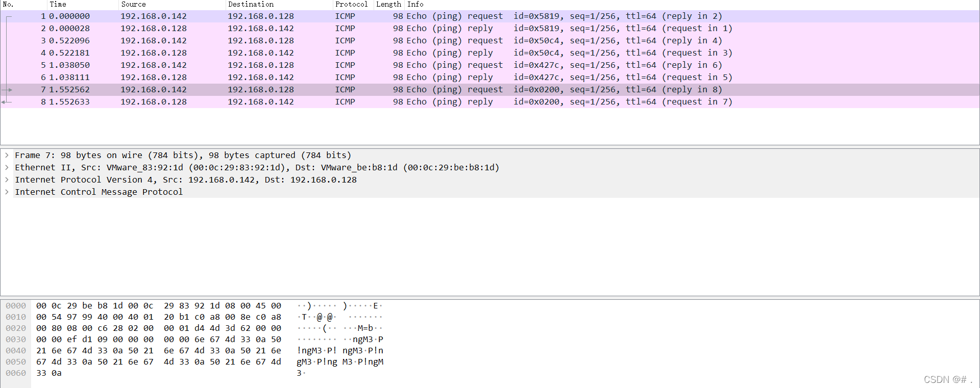
Task: Click hex offset 0060 row label
Action: click(16, 373)
